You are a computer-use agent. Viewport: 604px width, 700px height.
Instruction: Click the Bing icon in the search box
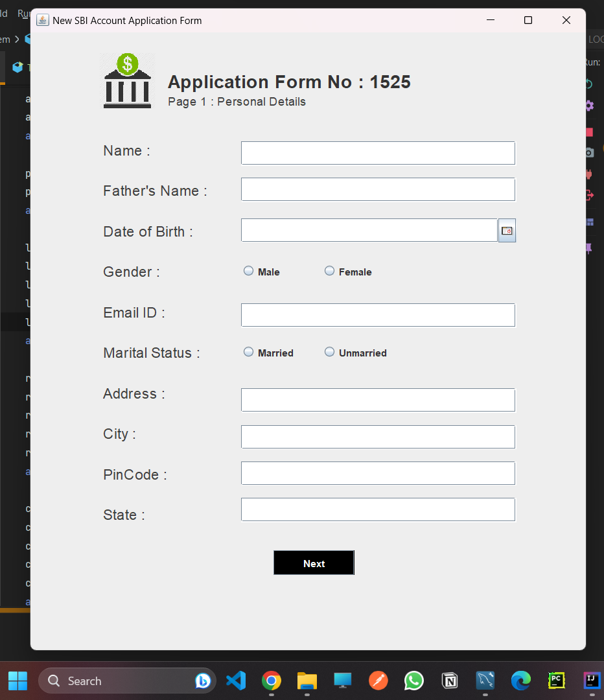click(203, 681)
